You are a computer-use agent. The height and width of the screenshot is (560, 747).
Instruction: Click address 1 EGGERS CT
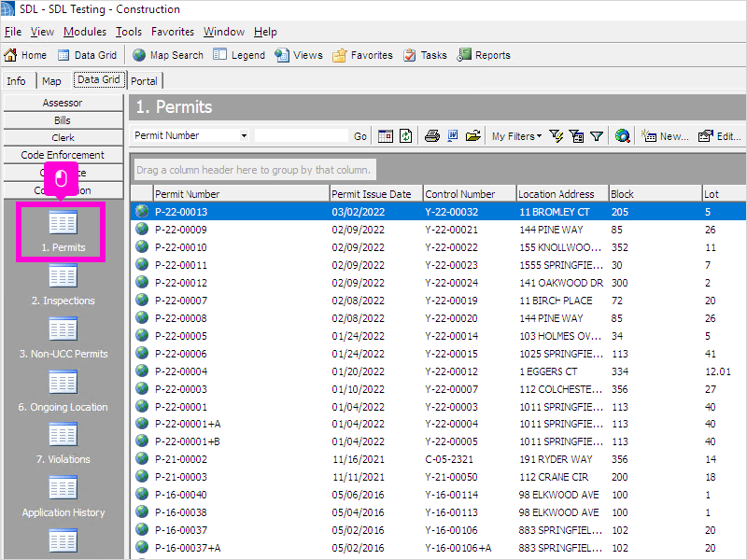click(548, 371)
